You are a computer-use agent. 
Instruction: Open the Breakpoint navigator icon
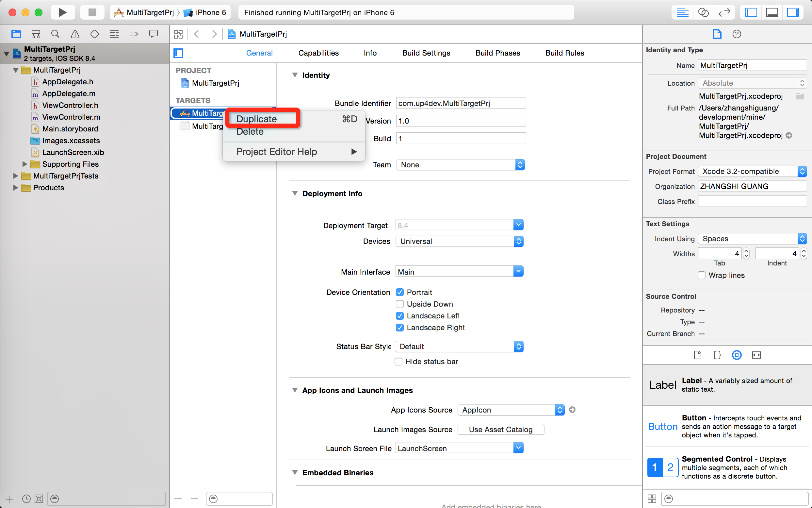point(134,34)
